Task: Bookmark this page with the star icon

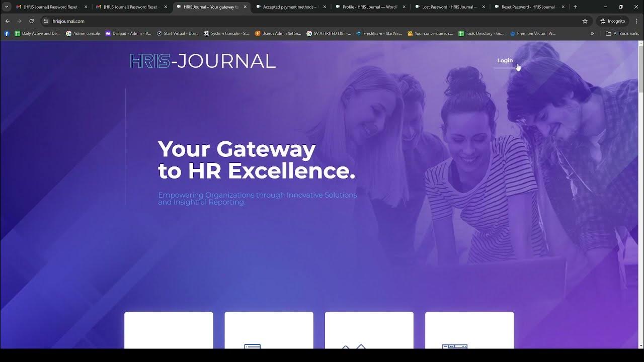Action: [585, 21]
